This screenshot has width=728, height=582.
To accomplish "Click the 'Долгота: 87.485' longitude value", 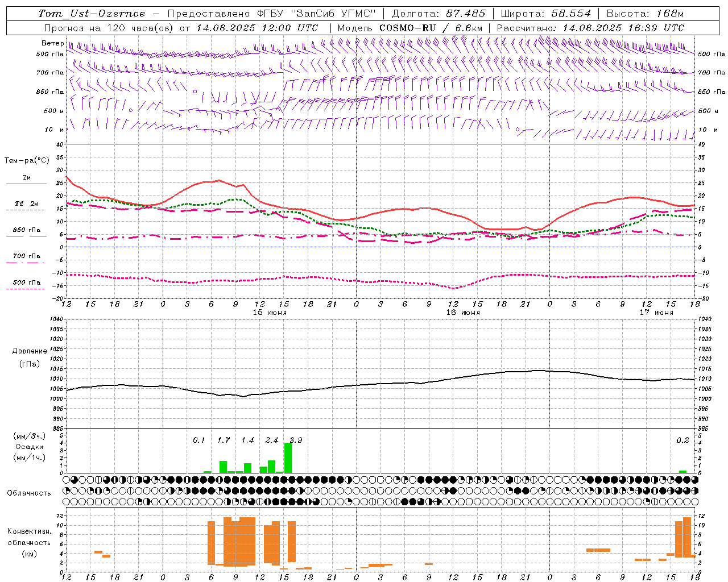I will tap(439, 14).
